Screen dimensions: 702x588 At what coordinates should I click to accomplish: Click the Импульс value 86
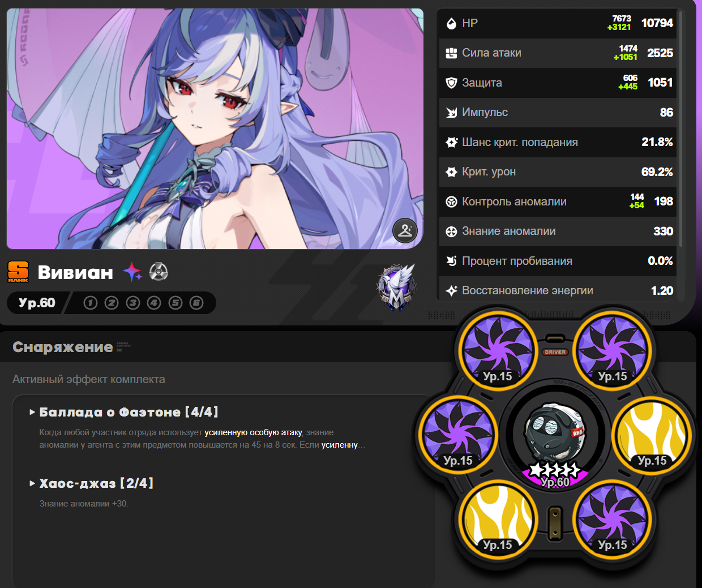pos(666,113)
